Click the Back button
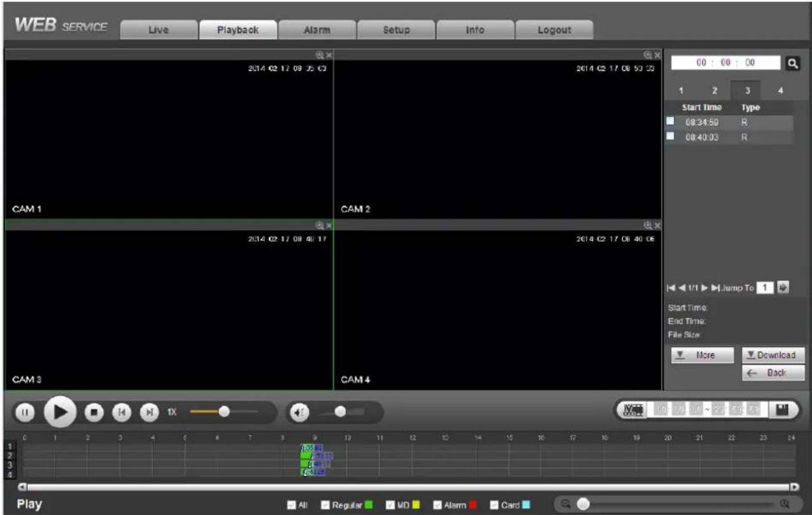 point(773,373)
